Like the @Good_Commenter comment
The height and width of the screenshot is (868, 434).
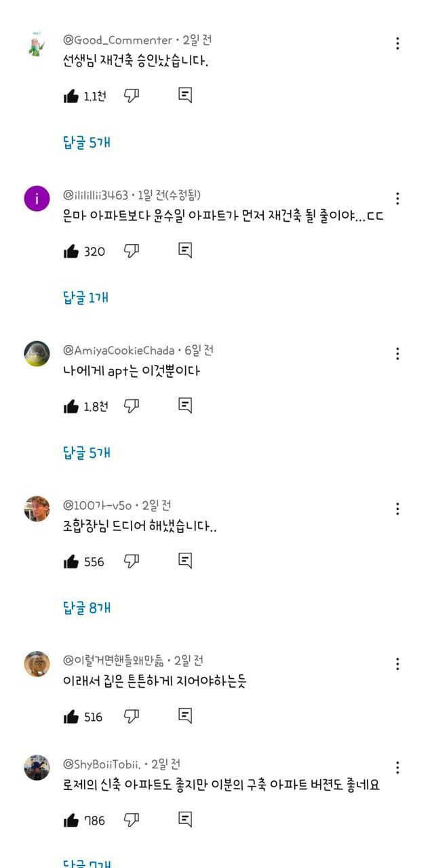(x=71, y=96)
